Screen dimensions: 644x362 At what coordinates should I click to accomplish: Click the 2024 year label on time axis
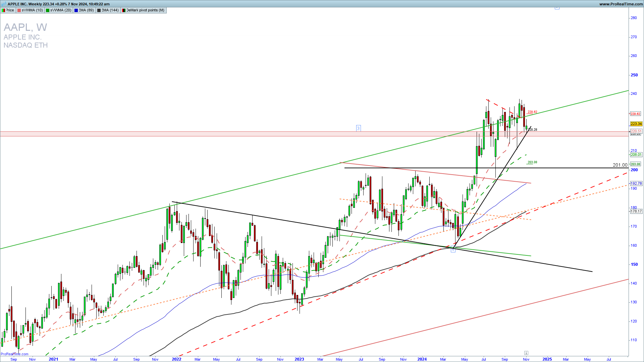(x=422, y=359)
